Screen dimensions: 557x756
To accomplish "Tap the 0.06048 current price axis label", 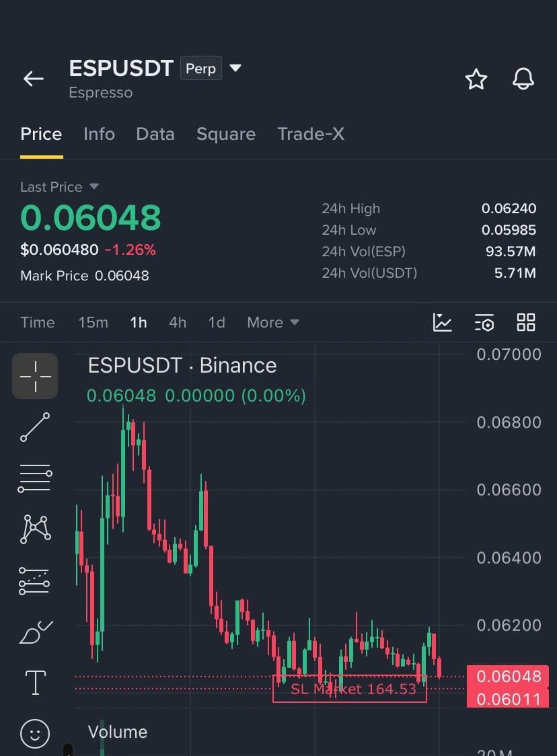I will click(509, 677).
